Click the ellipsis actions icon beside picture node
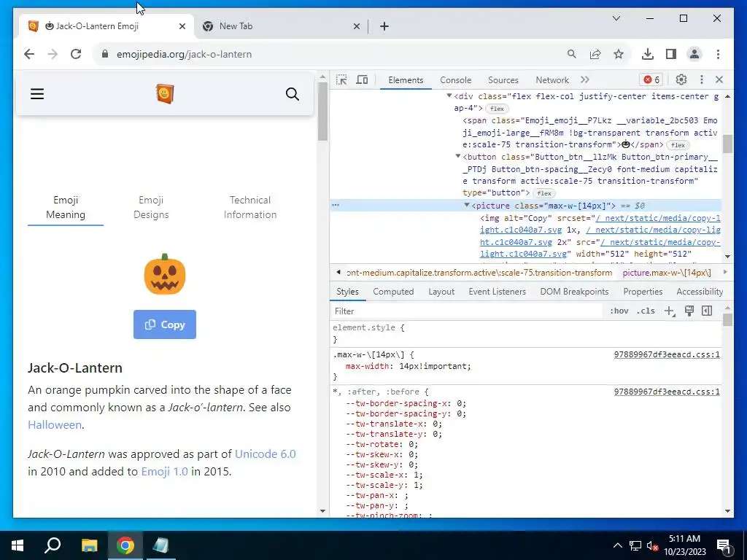The height and width of the screenshot is (560, 747). (336, 205)
